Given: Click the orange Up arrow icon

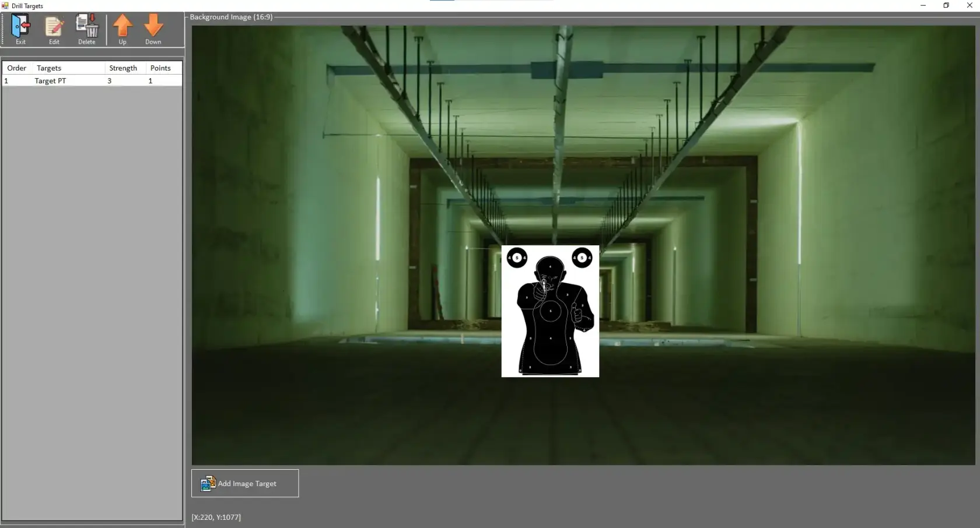Looking at the screenshot, I should pyautogui.click(x=123, y=26).
